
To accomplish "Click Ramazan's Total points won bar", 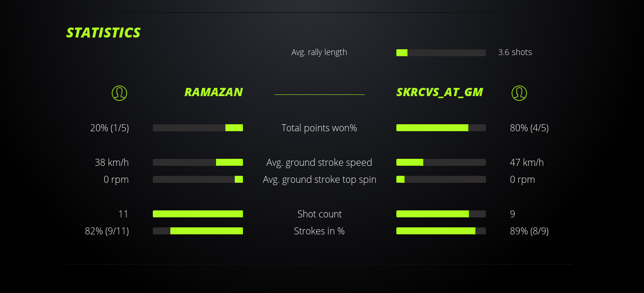I will coord(198,128).
